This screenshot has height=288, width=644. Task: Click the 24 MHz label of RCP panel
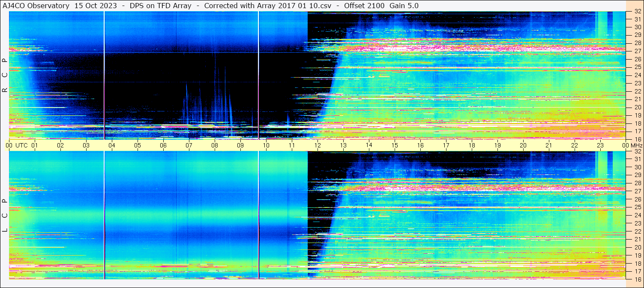pyautogui.click(x=637, y=75)
